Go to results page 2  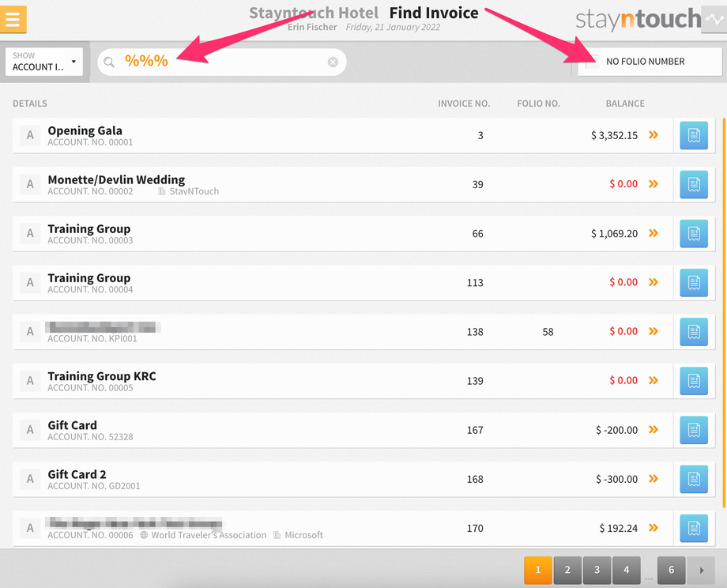point(567,570)
